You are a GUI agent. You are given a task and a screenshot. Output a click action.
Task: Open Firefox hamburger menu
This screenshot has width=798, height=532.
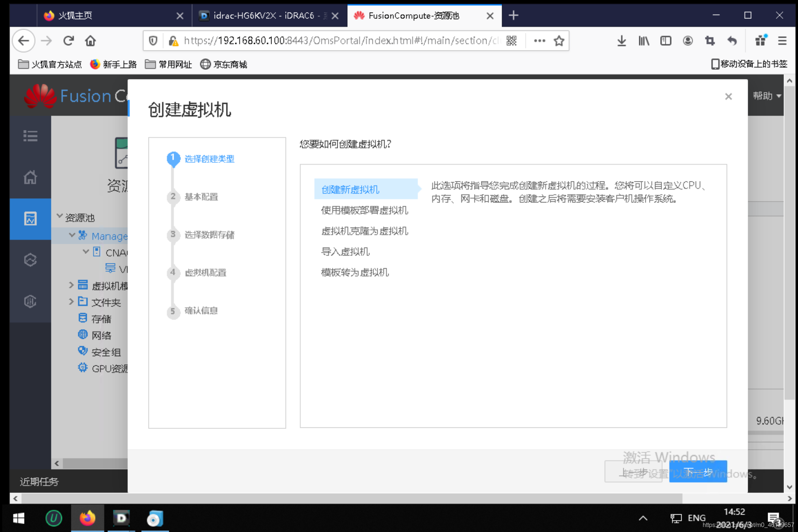(x=782, y=41)
